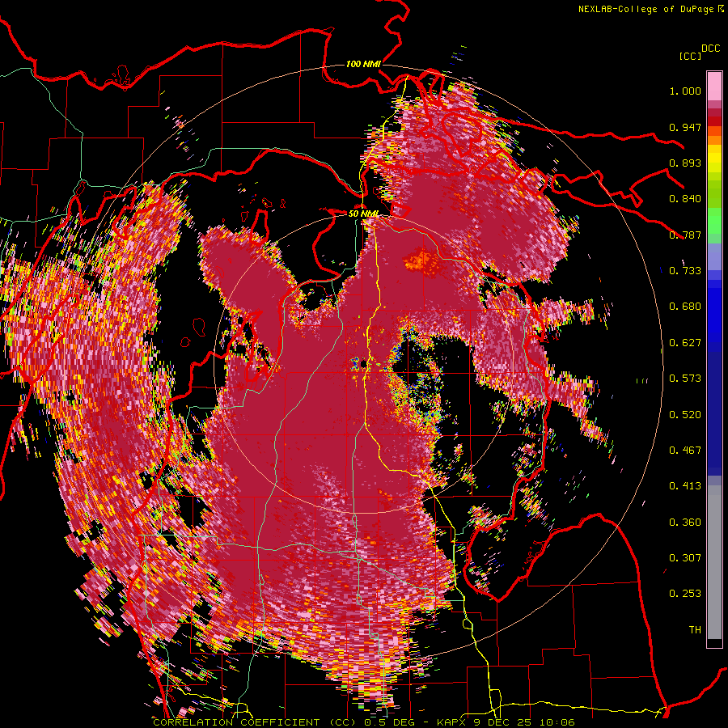Pick the gray lower color bar segment
This screenshot has height=728, width=728.
coord(714,562)
